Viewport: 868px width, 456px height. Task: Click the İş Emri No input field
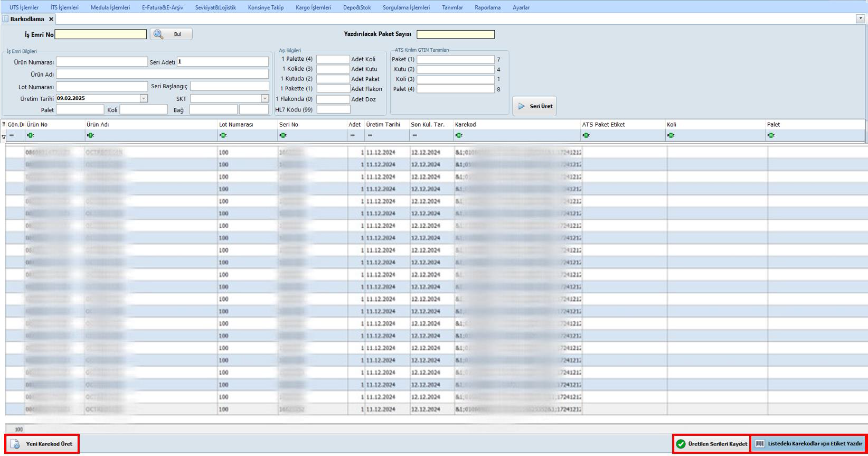pos(101,34)
